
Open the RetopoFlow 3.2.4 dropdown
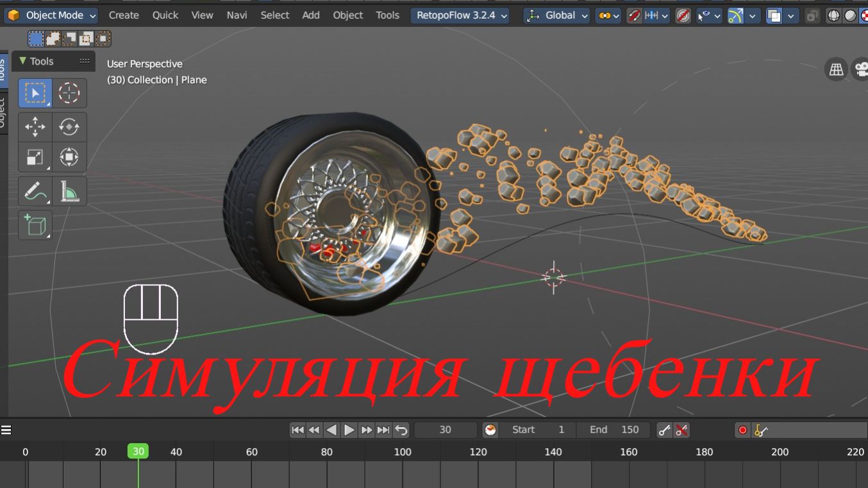click(x=460, y=15)
